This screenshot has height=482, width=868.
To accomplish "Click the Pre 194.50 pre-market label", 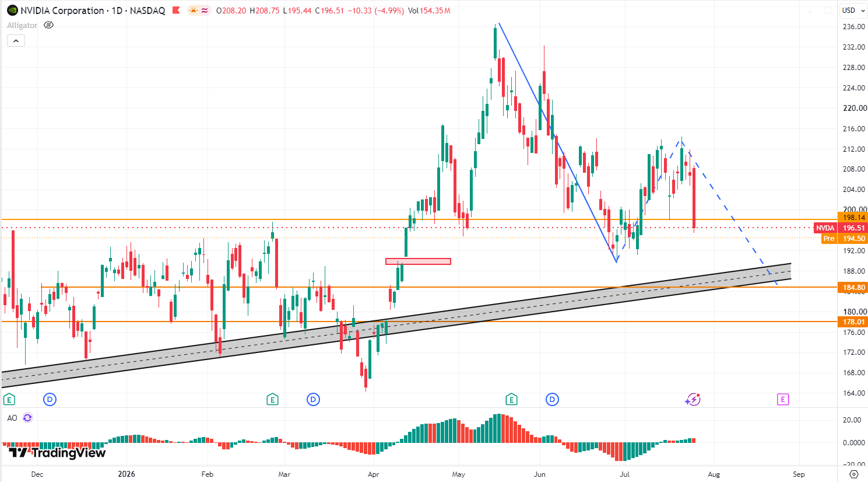I will (844, 239).
